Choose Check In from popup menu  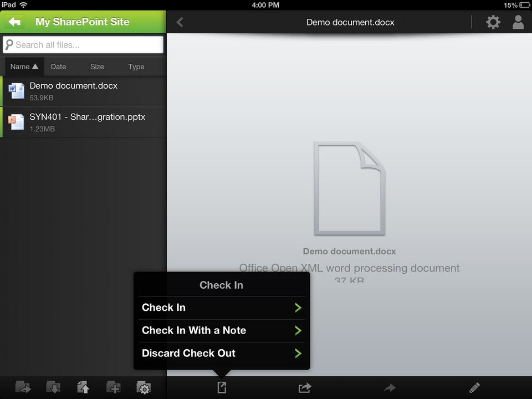click(222, 308)
